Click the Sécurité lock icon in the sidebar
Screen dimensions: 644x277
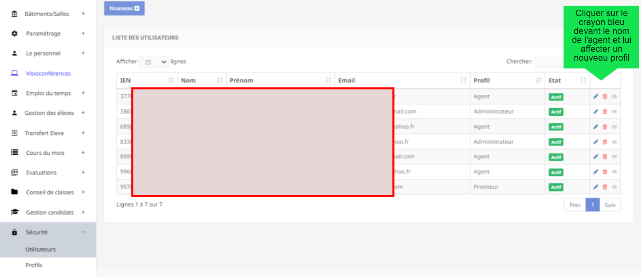[15, 232]
